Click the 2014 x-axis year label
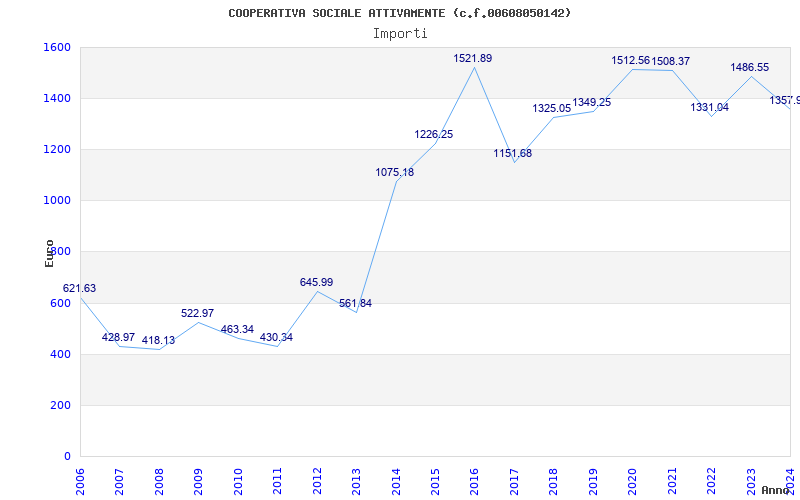This screenshot has width=800, height=500. pos(396,482)
